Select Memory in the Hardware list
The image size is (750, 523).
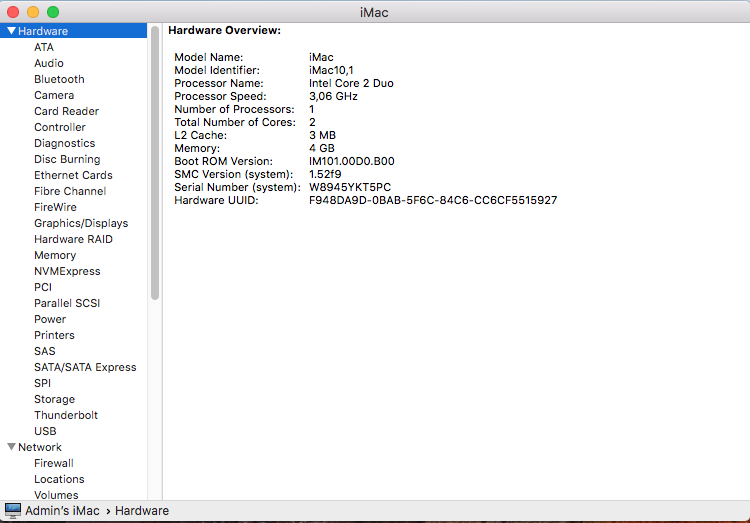[55, 255]
